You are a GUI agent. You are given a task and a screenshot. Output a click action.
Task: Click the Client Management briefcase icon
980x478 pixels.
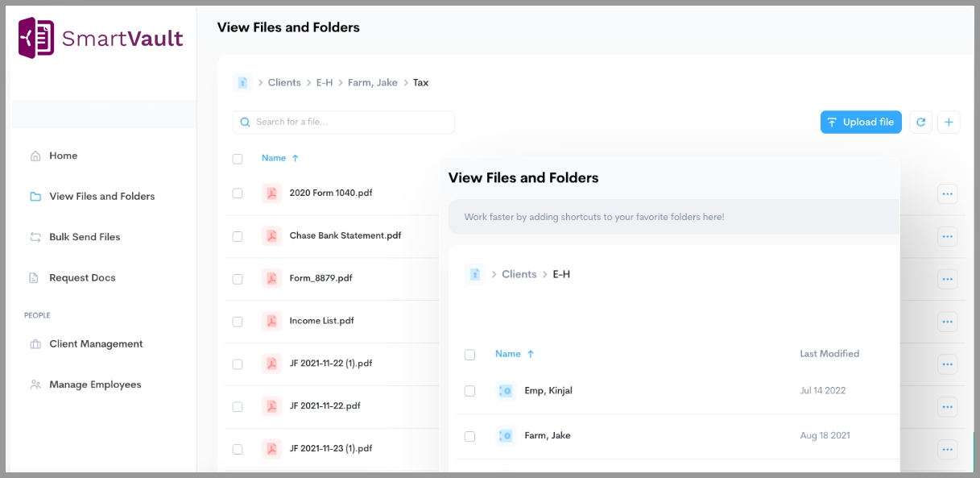click(x=35, y=344)
